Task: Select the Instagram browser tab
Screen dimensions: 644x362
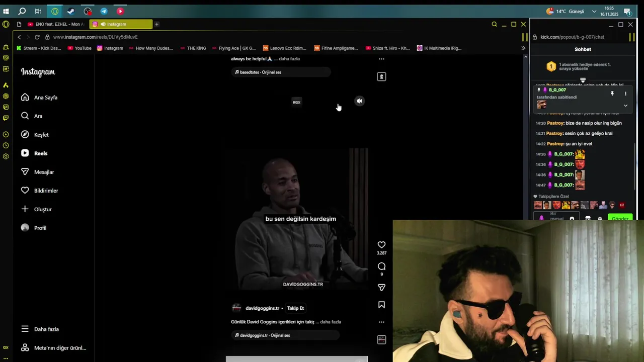Action: [x=121, y=24]
